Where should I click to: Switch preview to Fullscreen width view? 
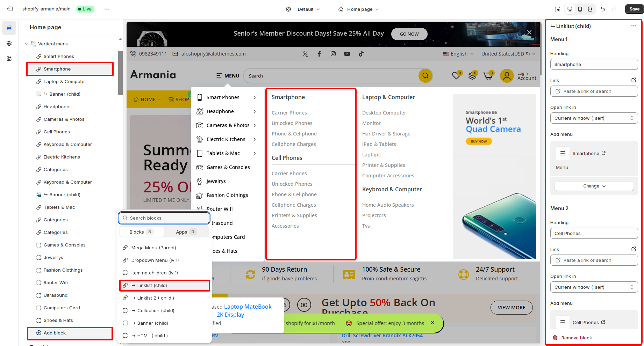590,9
